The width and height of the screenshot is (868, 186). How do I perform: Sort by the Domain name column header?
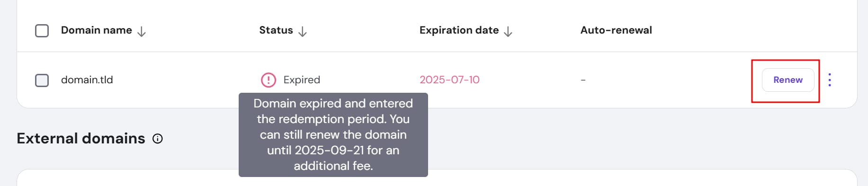click(x=97, y=30)
